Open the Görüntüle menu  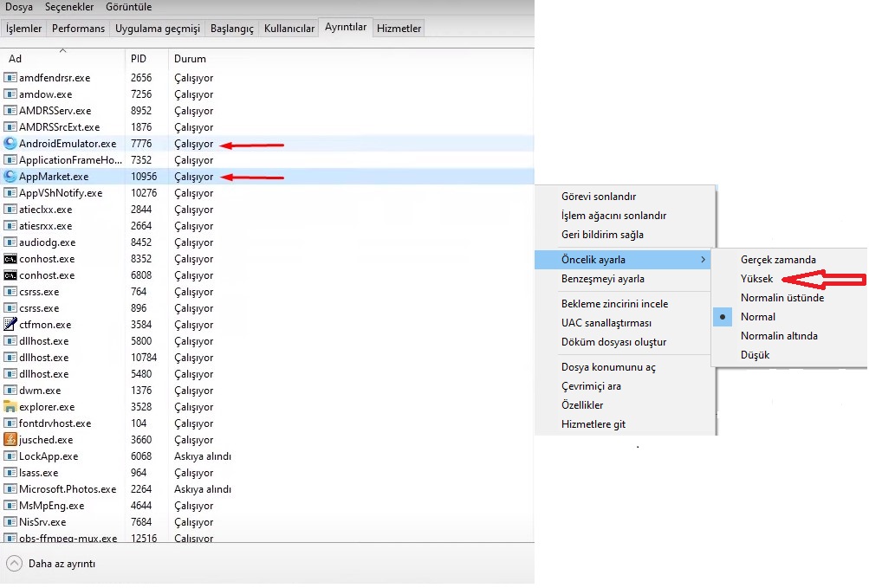click(128, 7)
